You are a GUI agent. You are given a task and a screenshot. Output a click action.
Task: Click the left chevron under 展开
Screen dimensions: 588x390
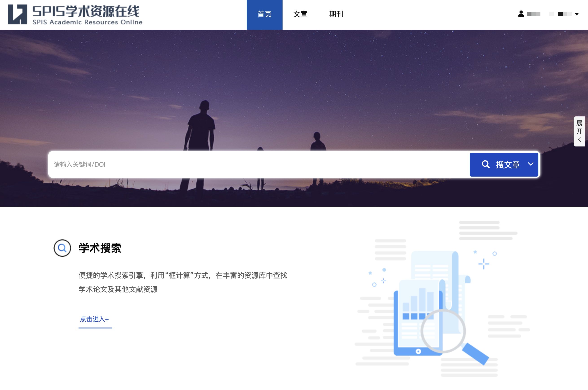click(579, 139)
